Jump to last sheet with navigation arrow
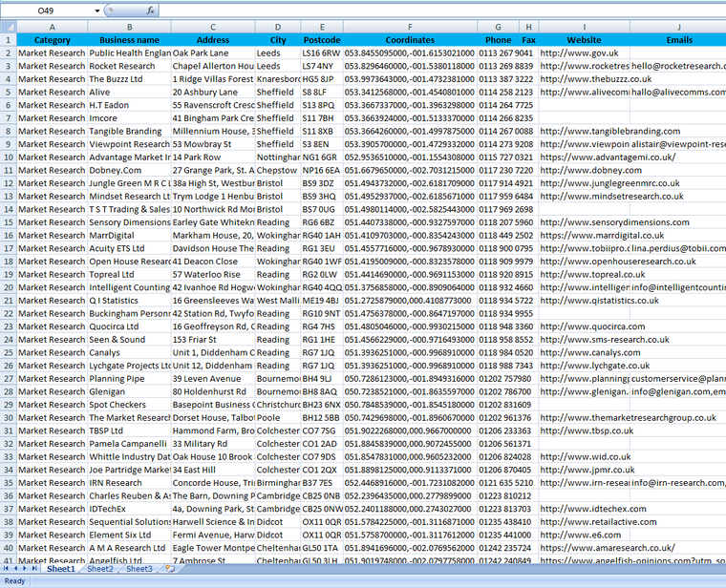726x588 pixels. point(34,568)
